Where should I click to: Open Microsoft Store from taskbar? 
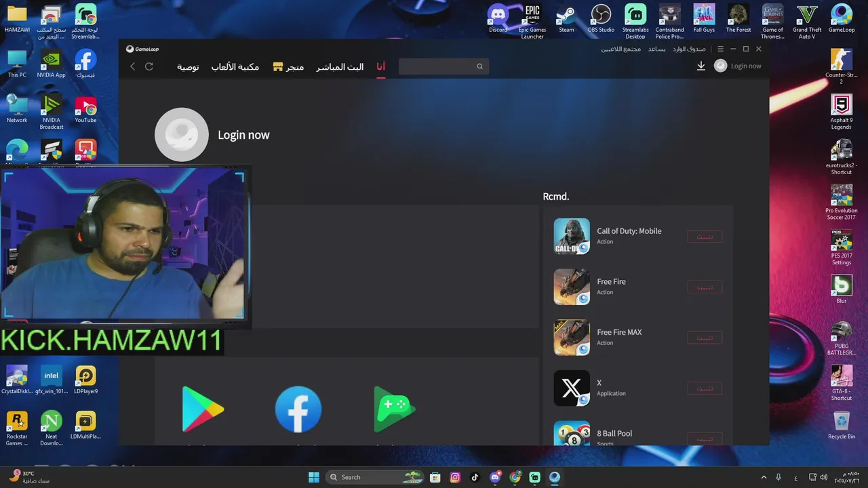[x=435, y=477]
